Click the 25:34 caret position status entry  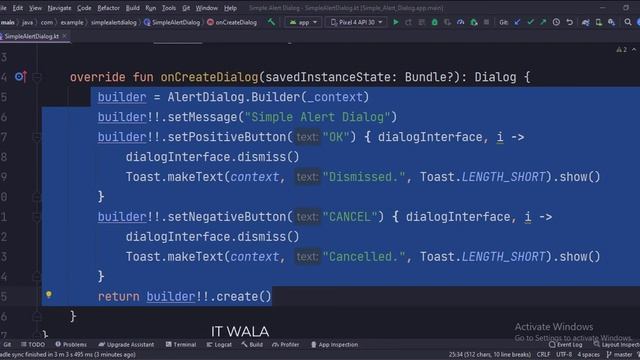pyautogui.click(x=490, y=354)
